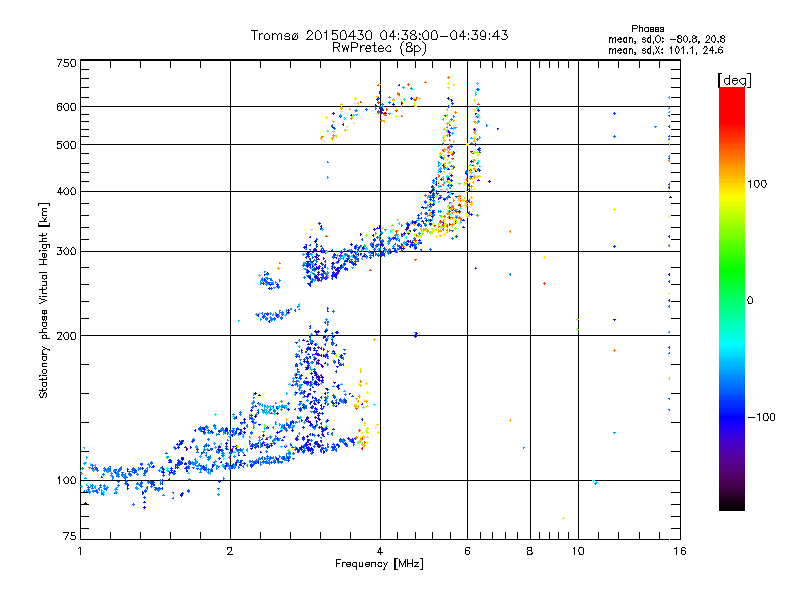Click the "RwPretec (8p)" subtitle
This screenshot has height=600, width=800.
(379, 48)
